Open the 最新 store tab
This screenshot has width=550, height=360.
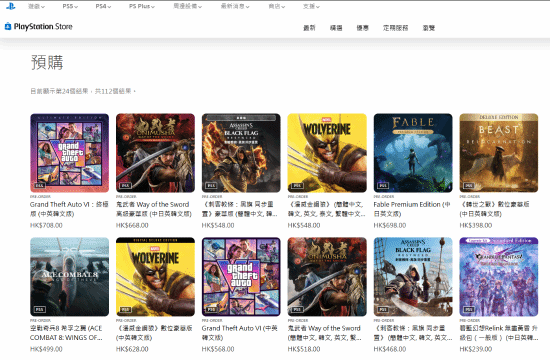[x=309, y=28]
